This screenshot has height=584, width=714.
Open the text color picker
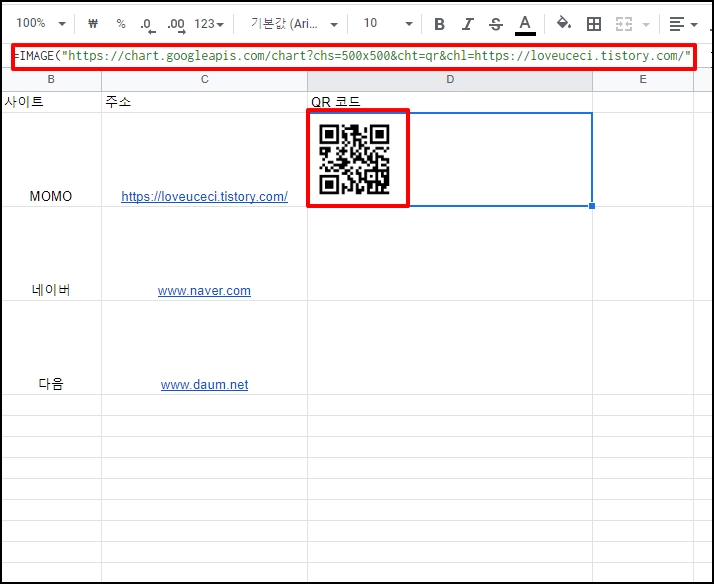525,25
